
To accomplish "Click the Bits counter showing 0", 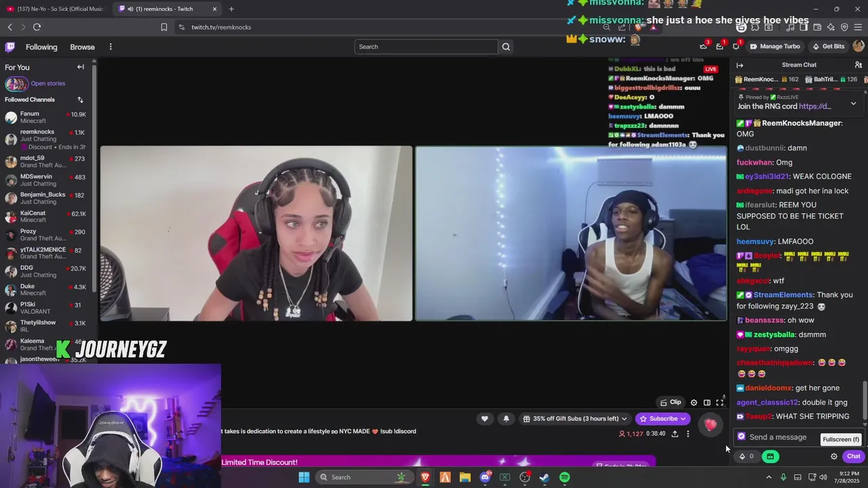I will 747,456.
